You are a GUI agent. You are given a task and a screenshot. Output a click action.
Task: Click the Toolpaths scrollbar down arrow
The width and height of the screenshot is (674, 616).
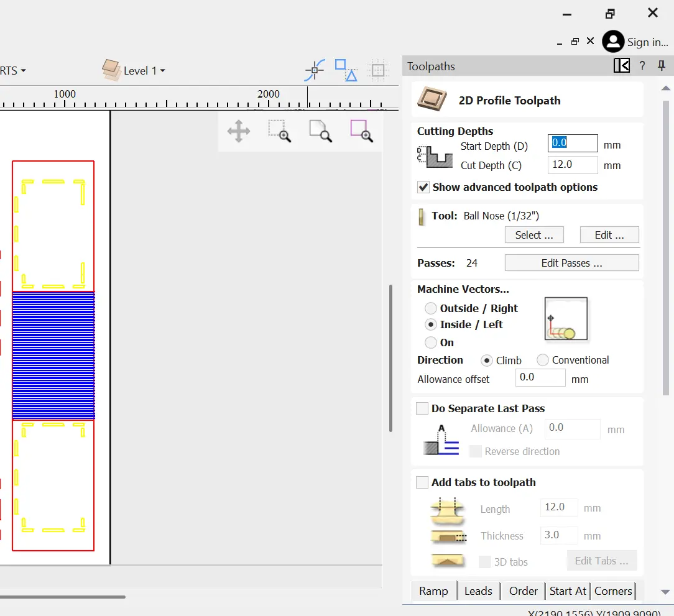point(665,592)
